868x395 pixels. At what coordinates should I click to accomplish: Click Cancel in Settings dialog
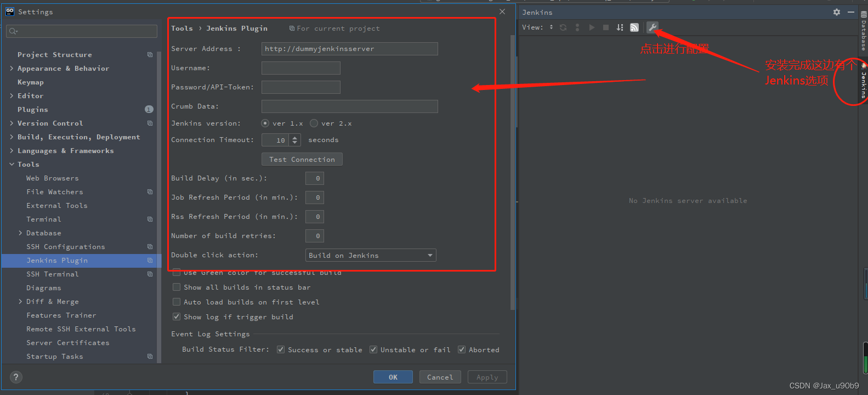coord(440,377)
